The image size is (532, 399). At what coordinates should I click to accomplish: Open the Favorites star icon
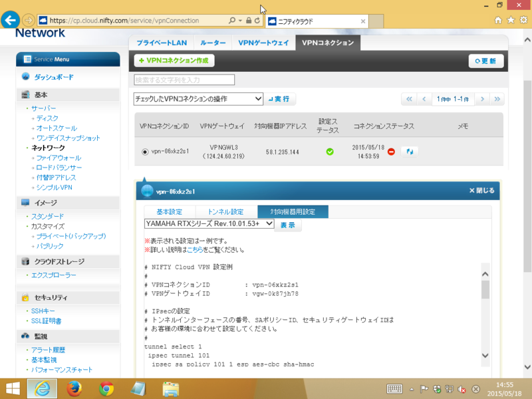pos(511,21)
